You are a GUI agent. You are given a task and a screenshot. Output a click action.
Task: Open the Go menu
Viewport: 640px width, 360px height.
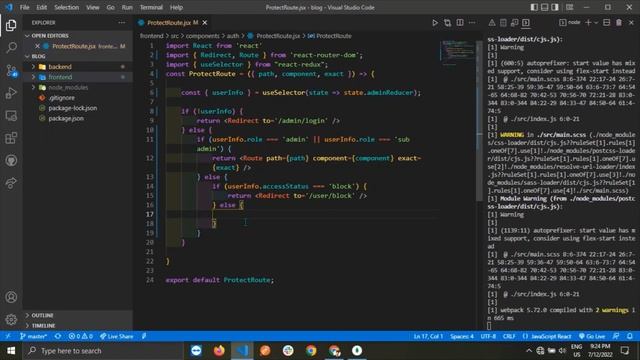(110, 7)
